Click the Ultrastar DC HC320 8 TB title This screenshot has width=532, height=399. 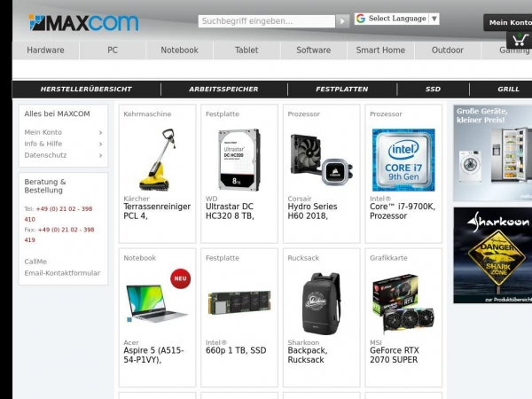coord(230,211)
